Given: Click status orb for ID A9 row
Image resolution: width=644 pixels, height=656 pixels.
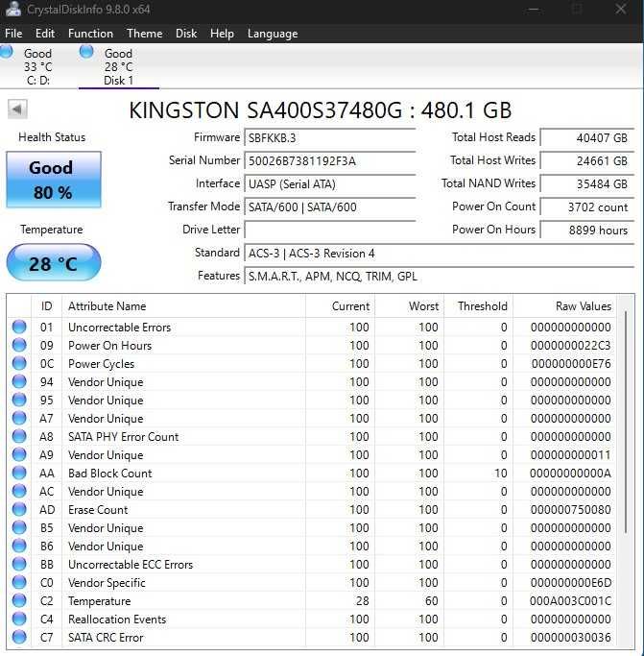Looking at the screenshot, I should 19,454.
